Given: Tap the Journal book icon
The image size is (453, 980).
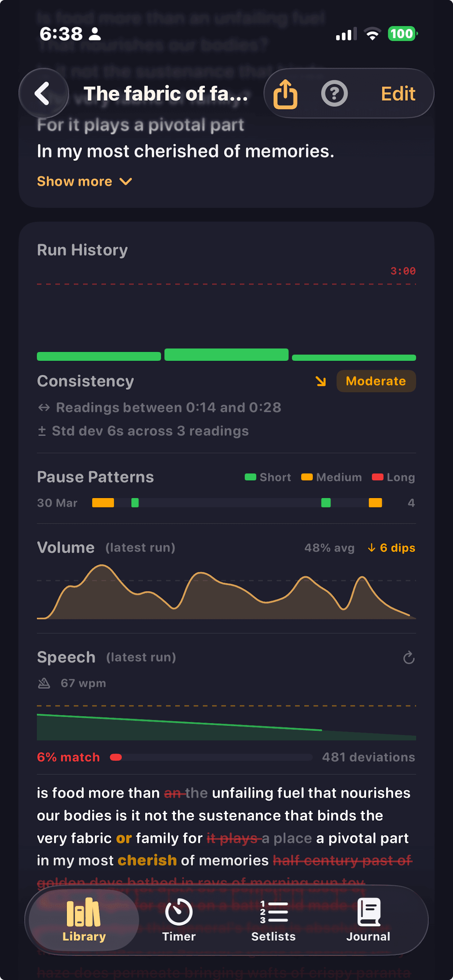Looking at the screenshot, I should (x=368, y=912).
